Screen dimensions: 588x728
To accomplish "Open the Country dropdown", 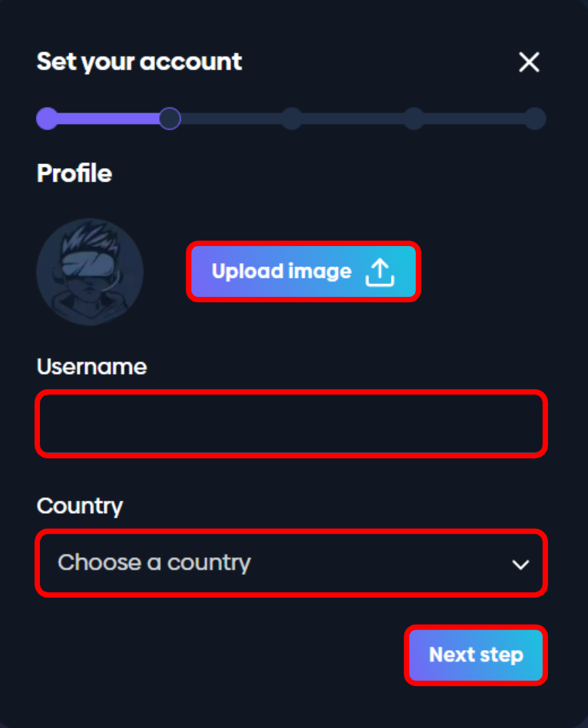I will (x=291, y=563).
